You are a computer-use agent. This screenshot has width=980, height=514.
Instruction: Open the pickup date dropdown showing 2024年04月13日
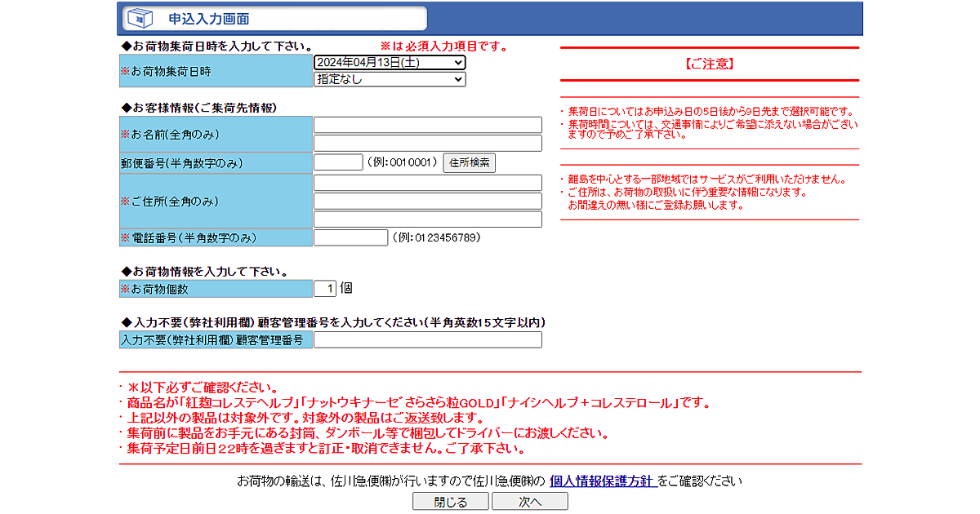tap(390, 63)
